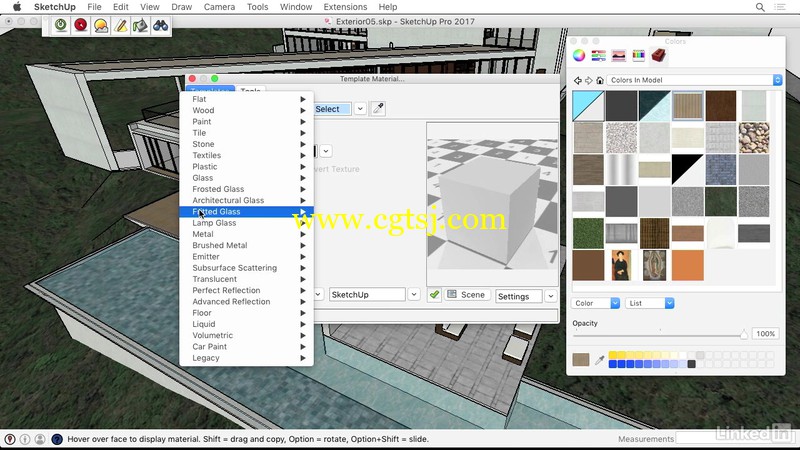The height and width of the screenshot is (450, 800).
Task: Select the brushed metal gradient swatch
Action: 621,169
